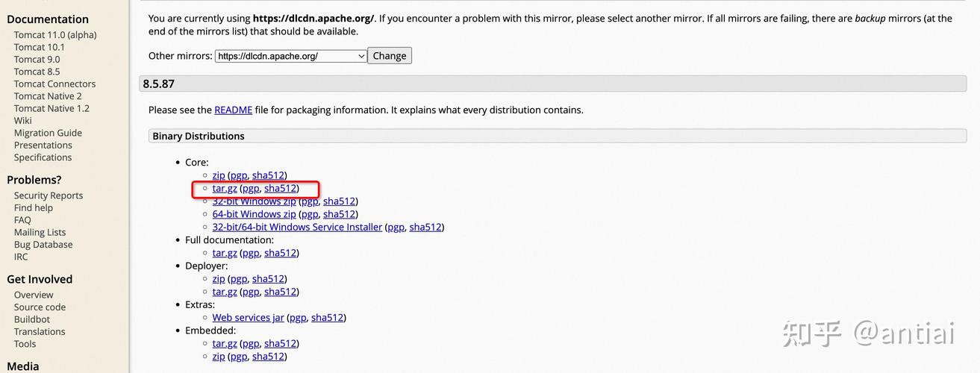Image resolution: width=980 pixels, height=373 pixels.
Task: Download Full documentation tar.gz
Action: pyautogui.click(x=224, y=253)
